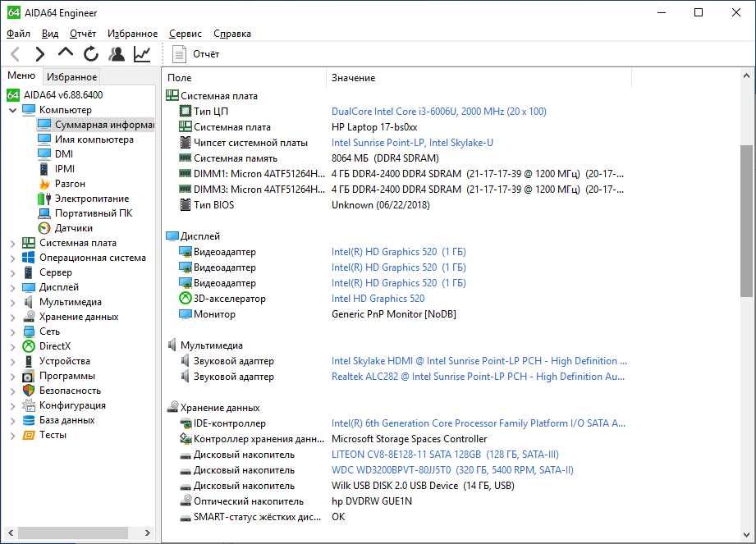Expand the Дисплей tree node
756x544 pixels.
tap(13, 288)
